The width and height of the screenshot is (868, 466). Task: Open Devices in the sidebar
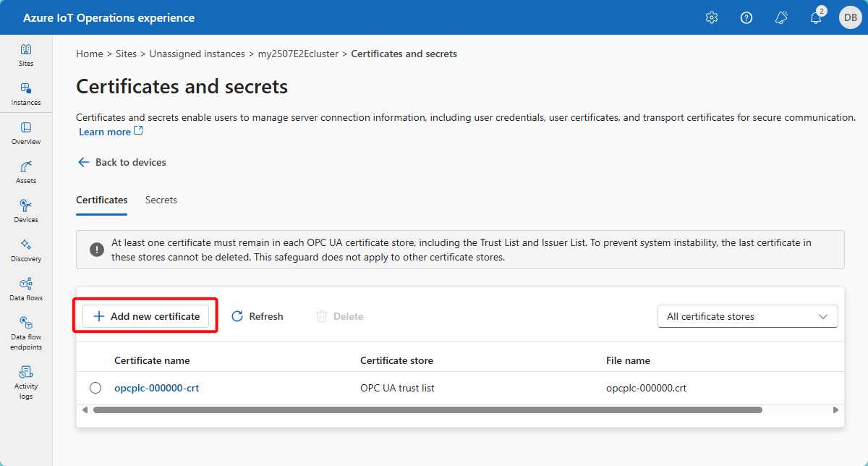[26, 212]
